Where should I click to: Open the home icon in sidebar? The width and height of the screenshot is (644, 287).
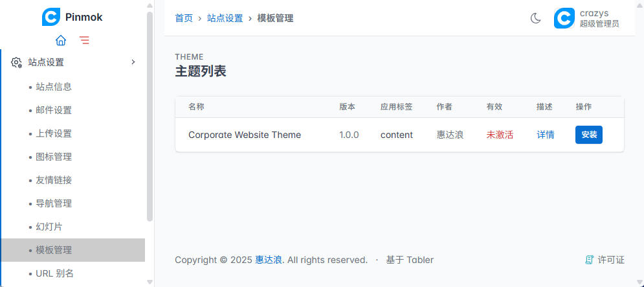pyautogui.click(x=61, y=40)
